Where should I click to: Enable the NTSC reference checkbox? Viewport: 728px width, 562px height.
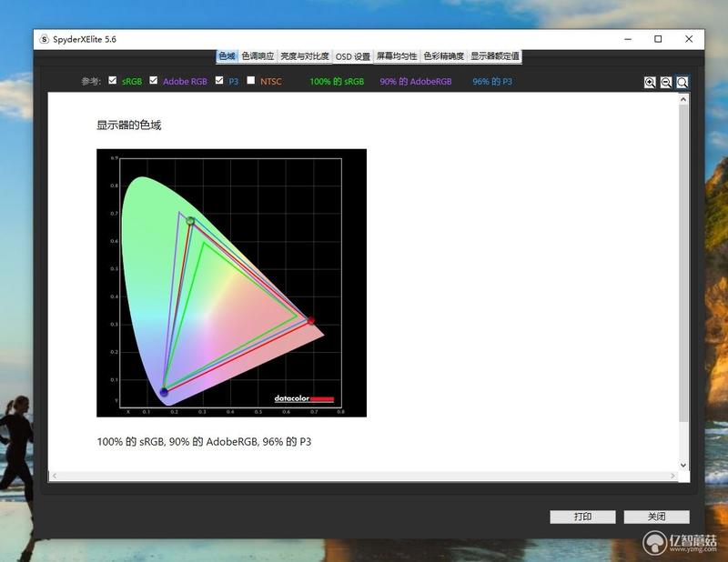251,80
